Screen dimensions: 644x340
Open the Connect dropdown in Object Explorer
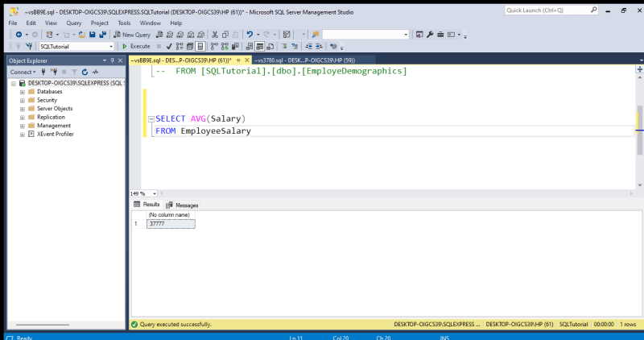point(23,72)
